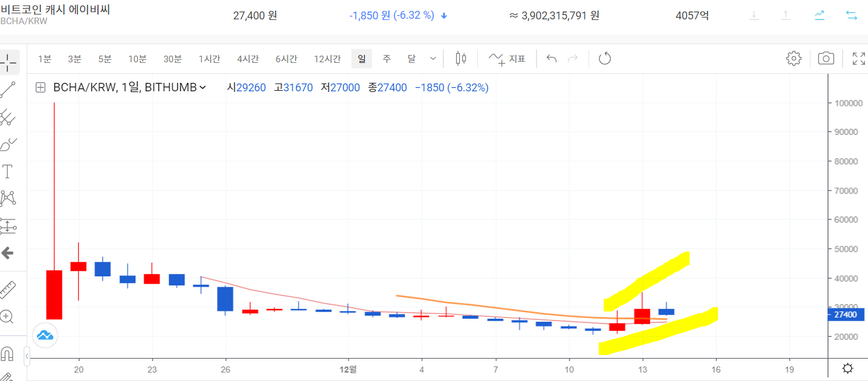Select the 1분 interval
Viewport: 868px width, 381px height.
point(45,59)
